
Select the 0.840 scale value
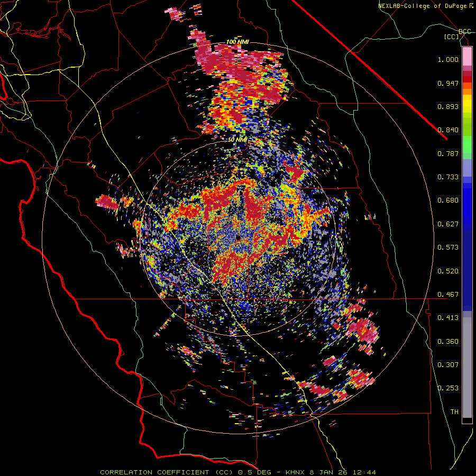click(448, 130)
